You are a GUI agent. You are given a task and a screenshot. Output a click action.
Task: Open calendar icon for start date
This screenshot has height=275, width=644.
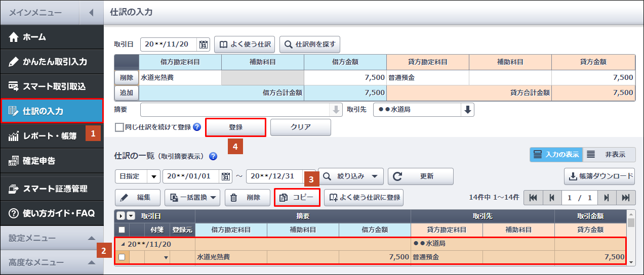tap(226, 176)
